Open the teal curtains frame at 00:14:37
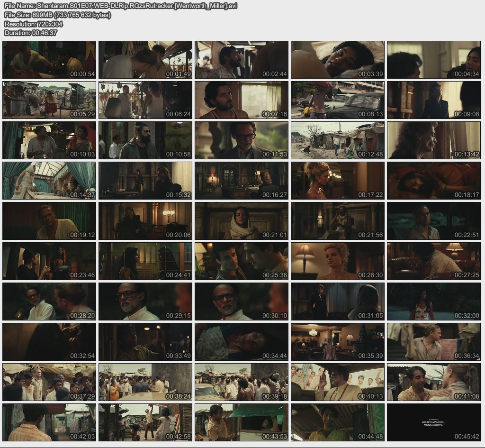485x448 pixels. 49,181
